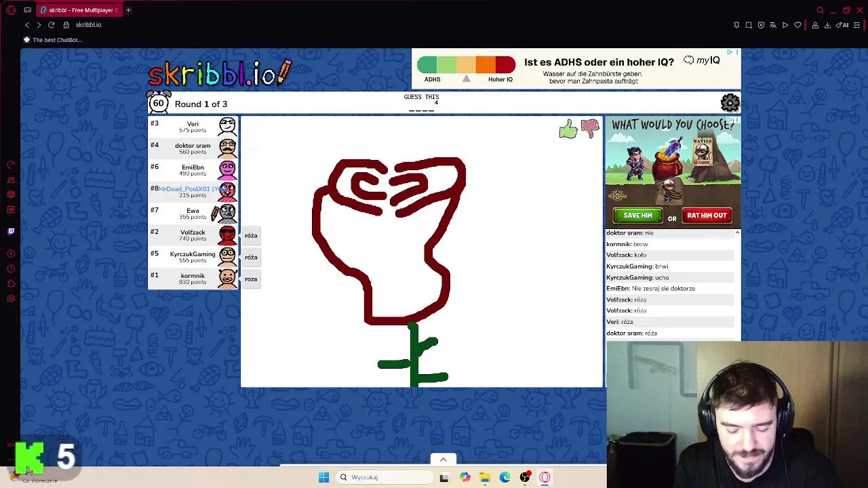Screen dimensions: 868x488
Task: Select player Ewa in the list
Action: [193, 213]
